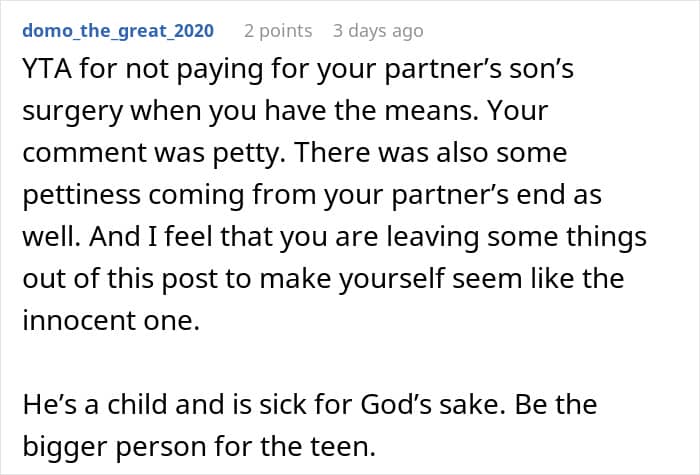Click the phrase 'partner's end as'
The width and height of the screenshot is (700, 475).
497,195
